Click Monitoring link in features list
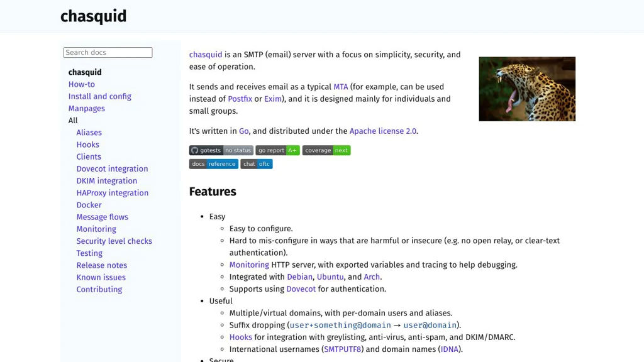The width and height of the screenshot is (644, 362). (249, 265)
